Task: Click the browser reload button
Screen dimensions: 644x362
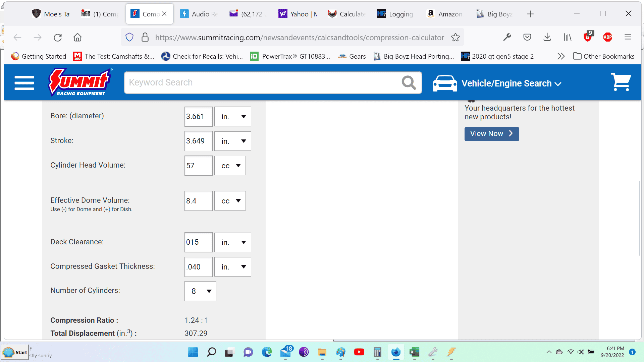Action: (x=58, y=37)
